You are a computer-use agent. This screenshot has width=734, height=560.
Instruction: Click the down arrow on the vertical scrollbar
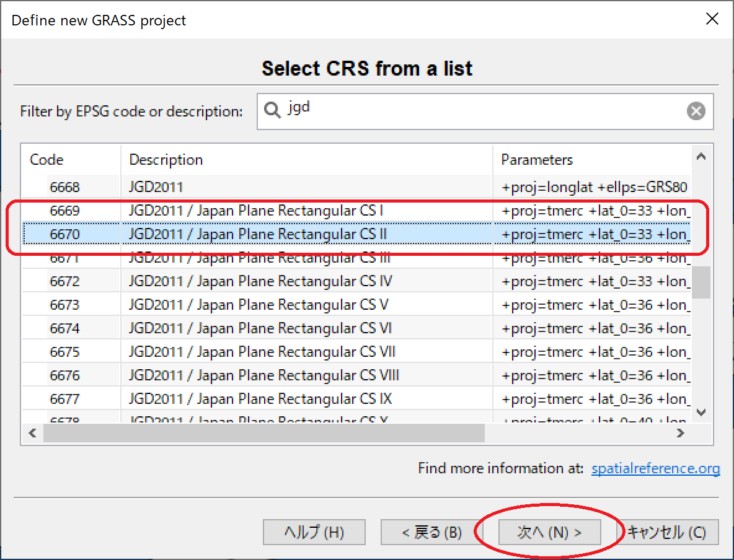pyautogui.click(x=701, y=413)
